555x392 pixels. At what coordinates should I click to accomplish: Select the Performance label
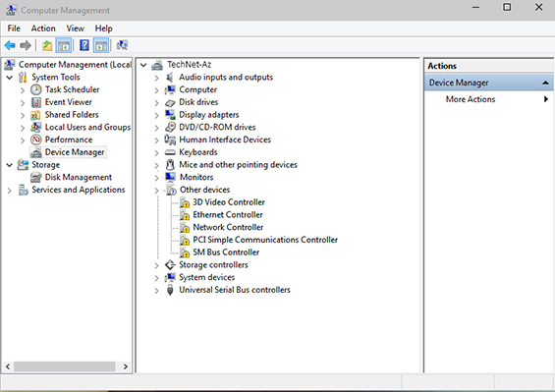point(69,140)
